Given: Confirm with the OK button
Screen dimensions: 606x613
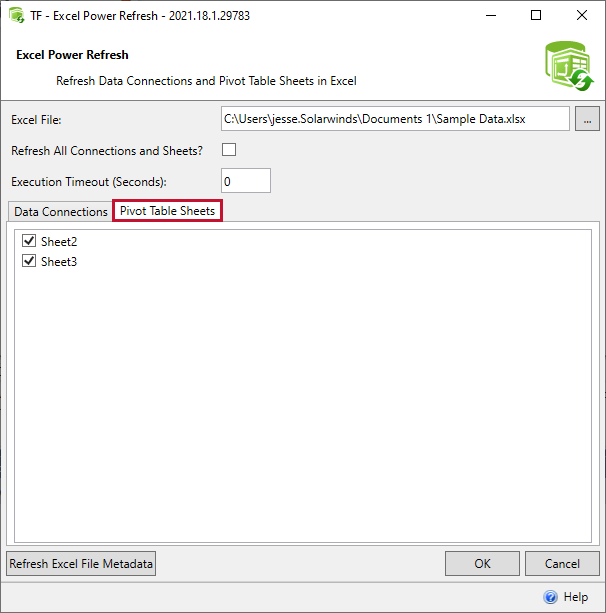Looking at the screenshot, I should coord(482,563).
